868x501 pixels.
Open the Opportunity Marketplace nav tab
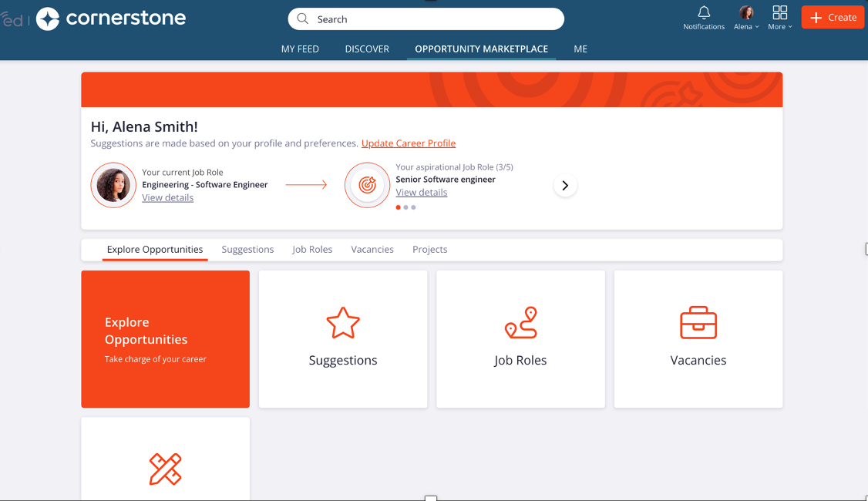[481, 49]
